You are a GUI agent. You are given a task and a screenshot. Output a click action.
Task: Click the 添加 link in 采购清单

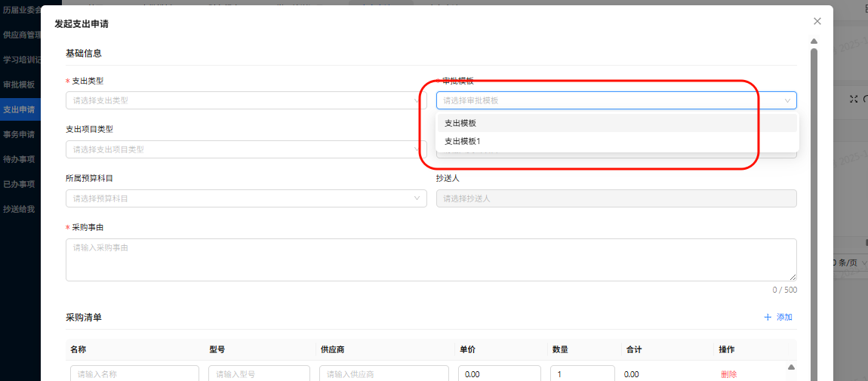click(784, 318)
